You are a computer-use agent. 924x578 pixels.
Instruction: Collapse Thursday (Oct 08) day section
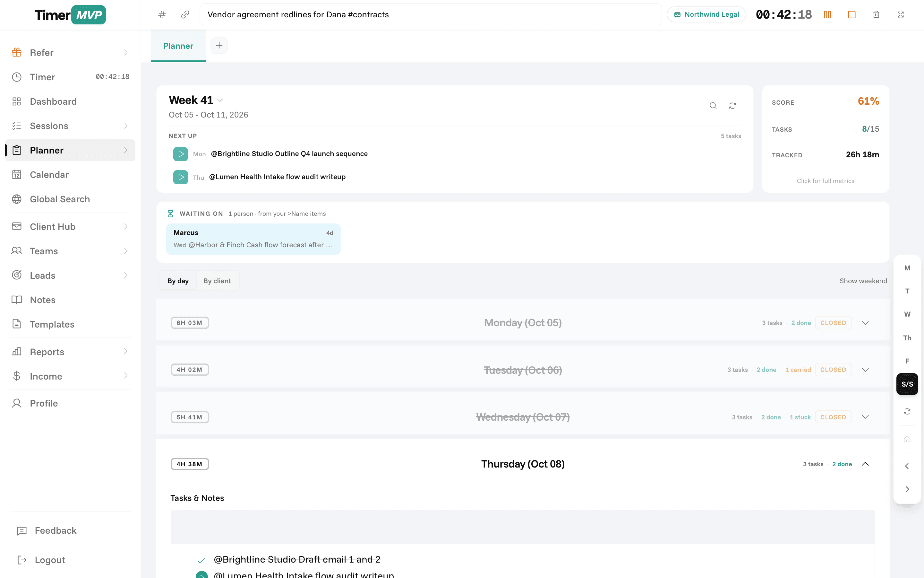point(865,464)
